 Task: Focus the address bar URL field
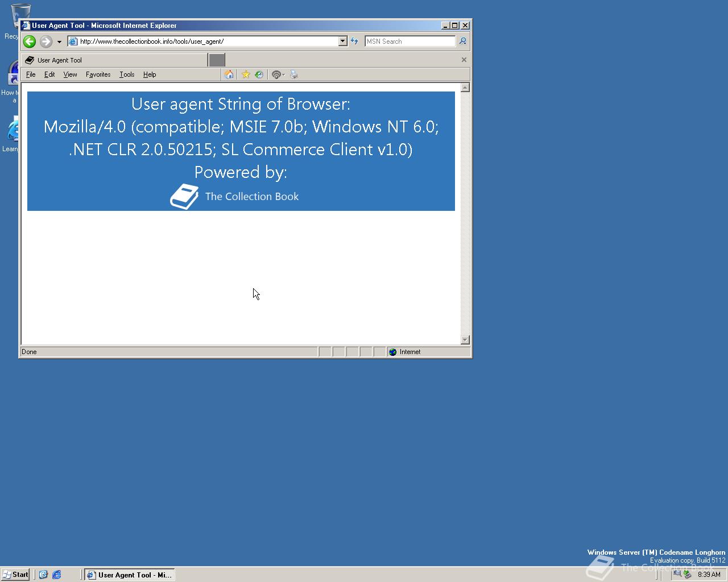(208, 41)
